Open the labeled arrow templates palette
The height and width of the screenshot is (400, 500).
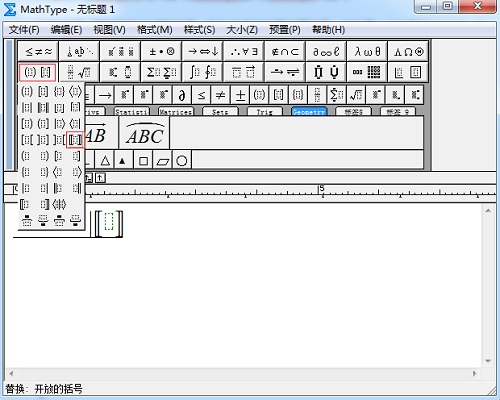(x=285, y=72)
